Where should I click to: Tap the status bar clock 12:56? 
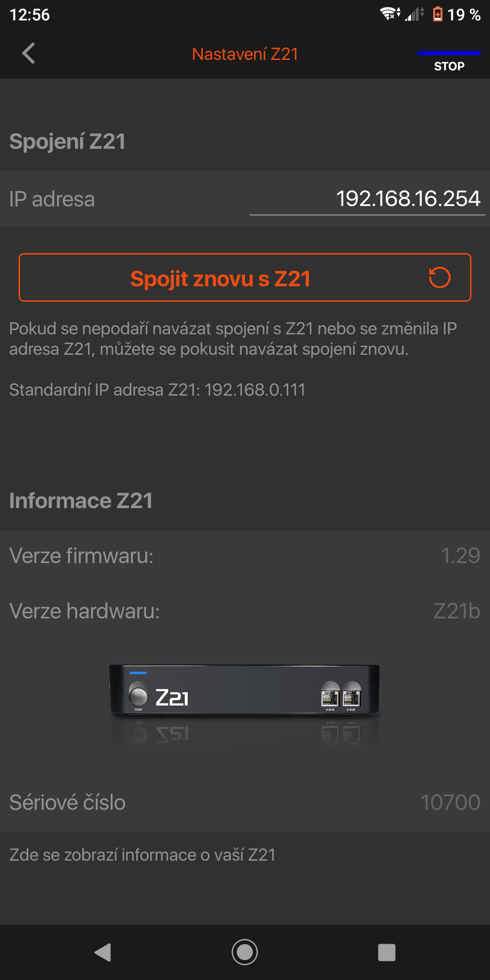pos(29,15)
